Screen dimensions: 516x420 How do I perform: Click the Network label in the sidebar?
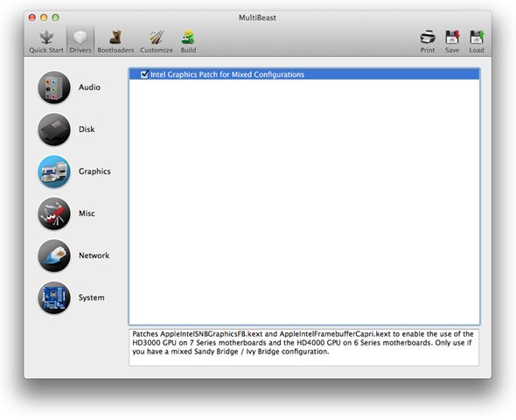point(94,255)
